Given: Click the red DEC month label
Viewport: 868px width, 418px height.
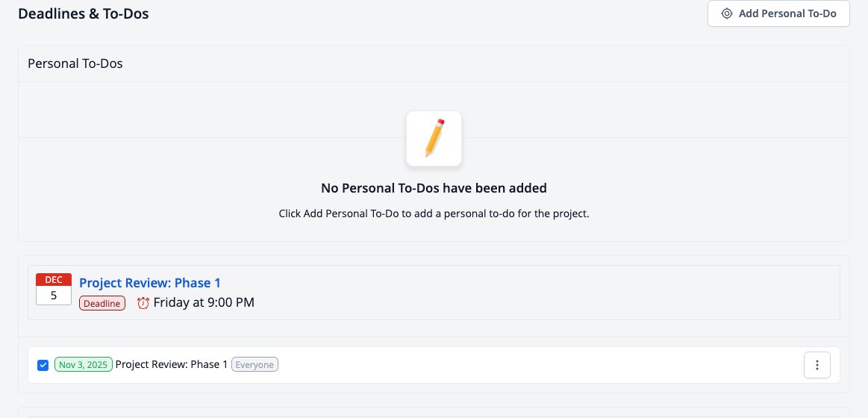Looking at the screenshot, I should click(x=54, y=280).
